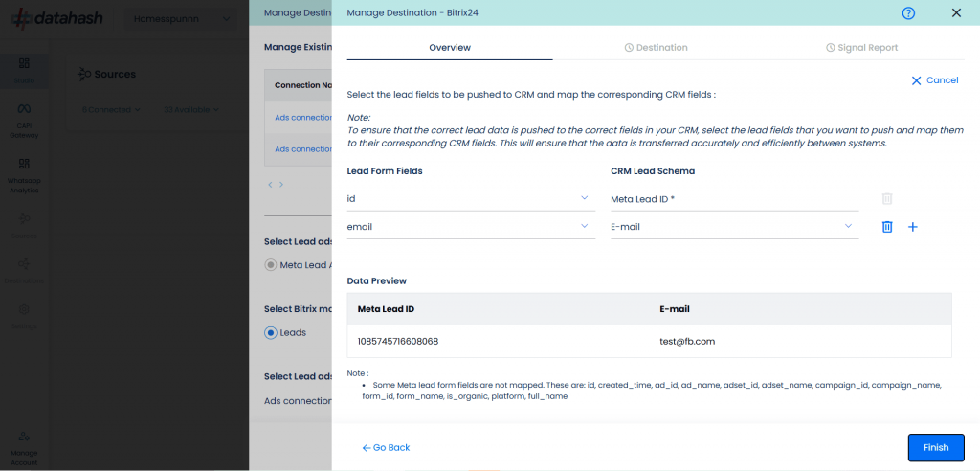The height and width of the screenshot is (471, 980).
Task: Select the test@fb.com preview value
Action: [x=687, y=342]
